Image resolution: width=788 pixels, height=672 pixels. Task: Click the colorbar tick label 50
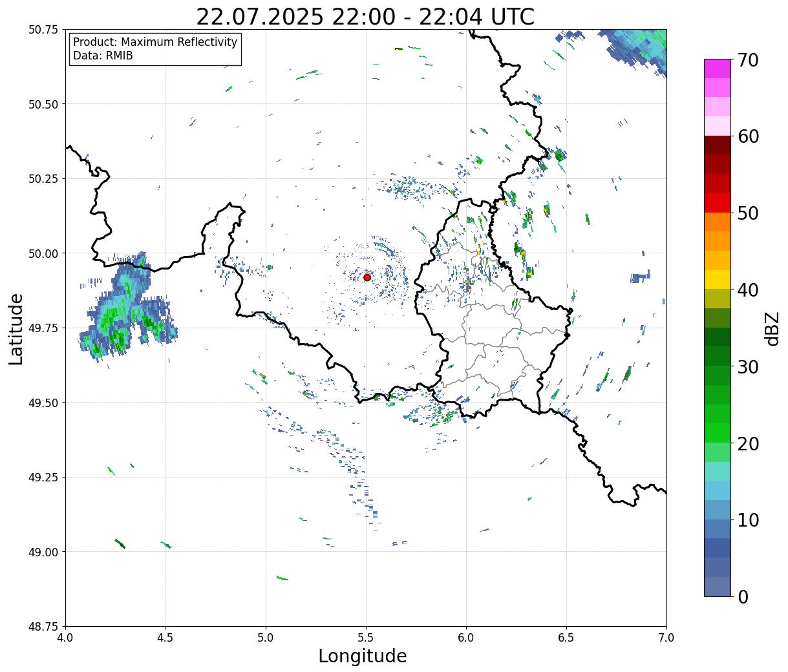click(x=747, y=213)
